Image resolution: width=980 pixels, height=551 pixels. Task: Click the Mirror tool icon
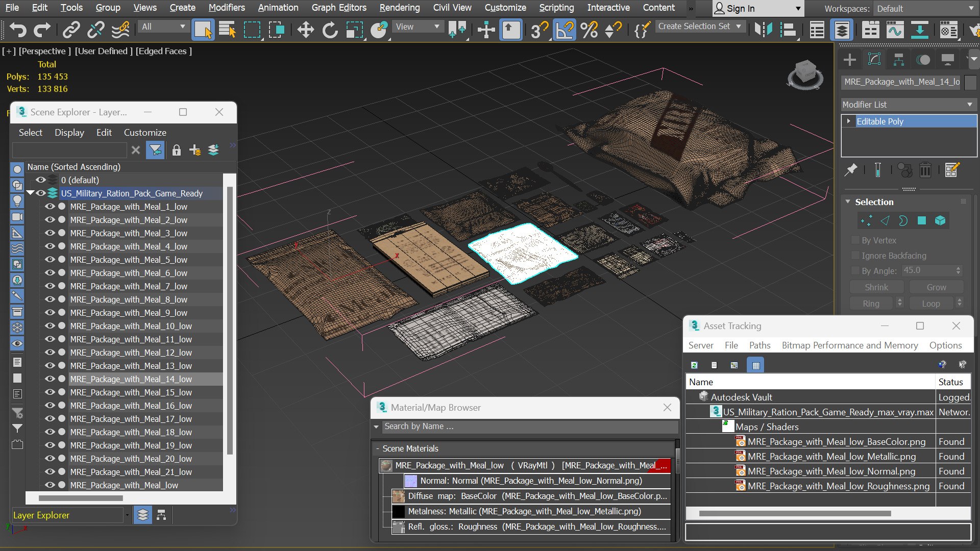(763, 30)
